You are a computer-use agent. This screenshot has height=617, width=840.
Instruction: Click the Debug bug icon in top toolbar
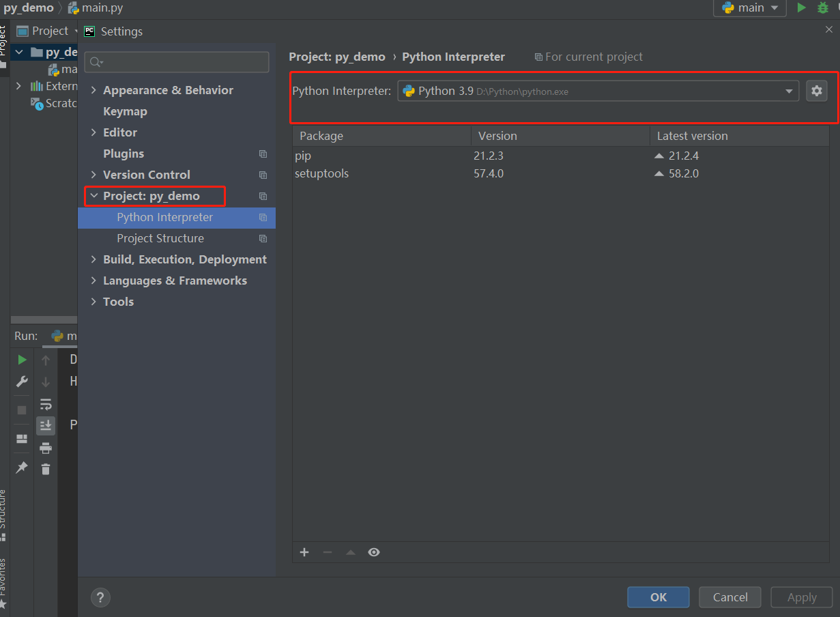pyautogui.click(x=823, y=8)
